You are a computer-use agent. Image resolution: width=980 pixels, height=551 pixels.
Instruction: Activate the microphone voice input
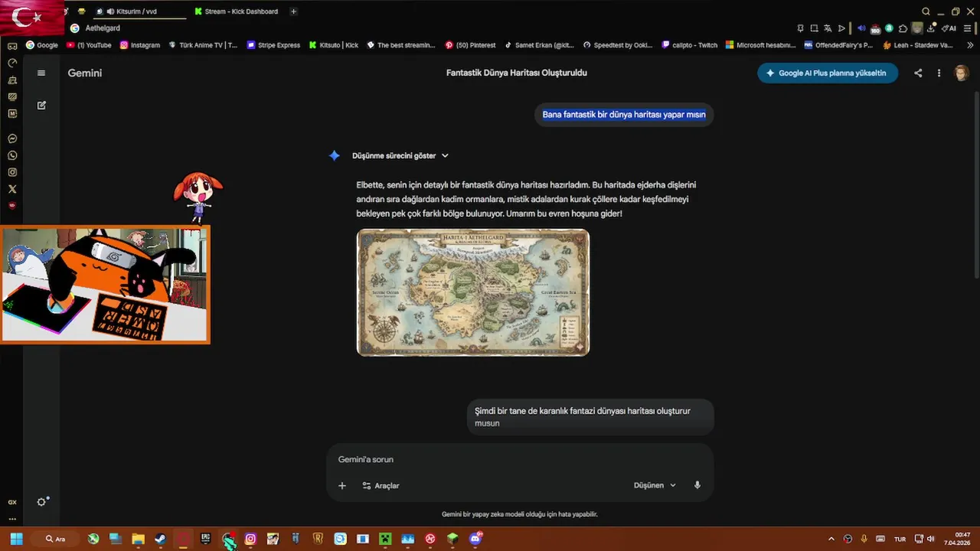coord(697,485)
